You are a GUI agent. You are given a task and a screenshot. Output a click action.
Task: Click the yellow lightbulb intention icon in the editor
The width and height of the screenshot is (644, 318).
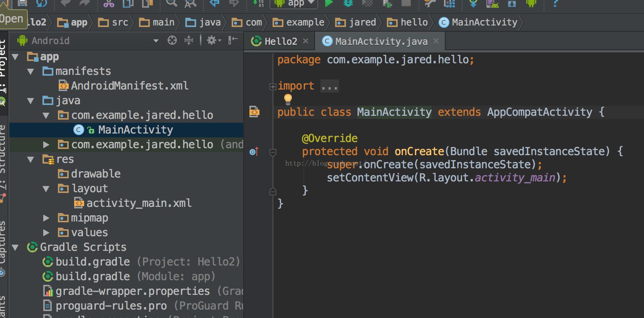point(288,99)
